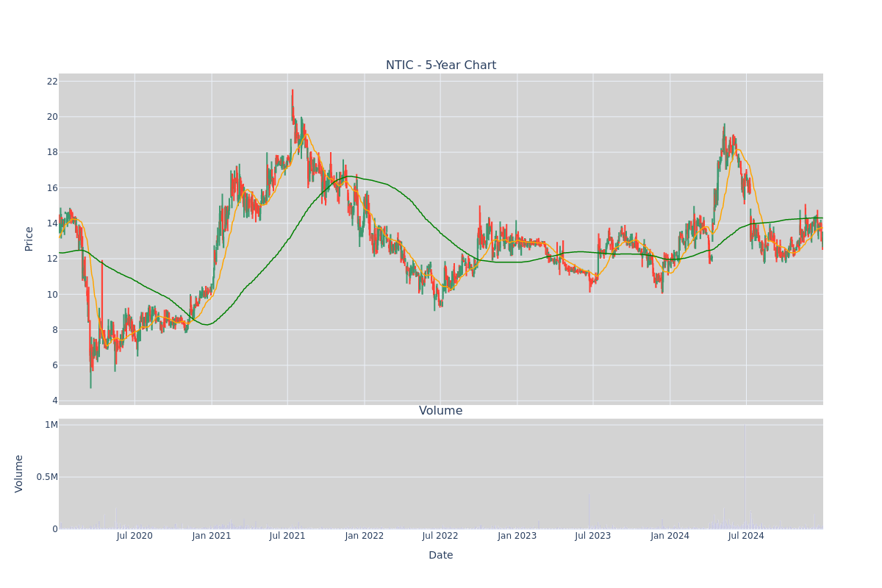Click the price tick label 4
Screen dimensions: 882x588
pos(55,401)
